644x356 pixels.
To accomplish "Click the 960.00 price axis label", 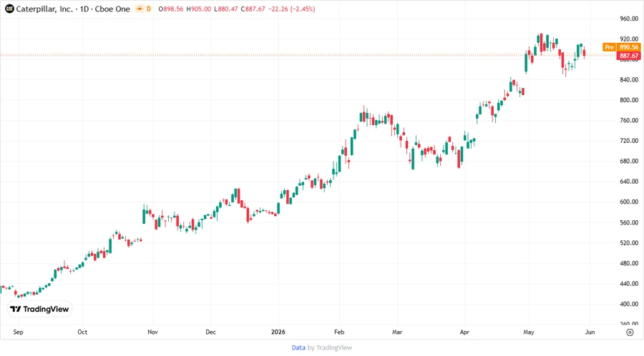I will point(629,19).
